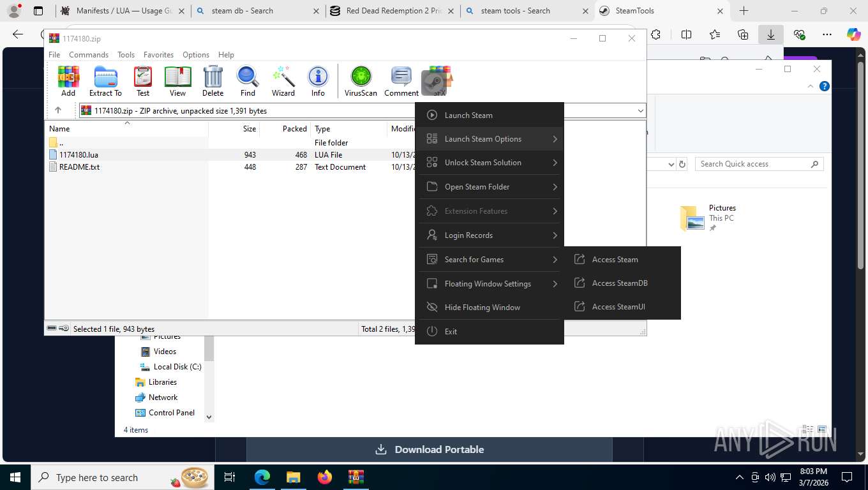The height and width of the screenshot is (490, 868).
Task: Add an archive Comment
Action: 401,81
